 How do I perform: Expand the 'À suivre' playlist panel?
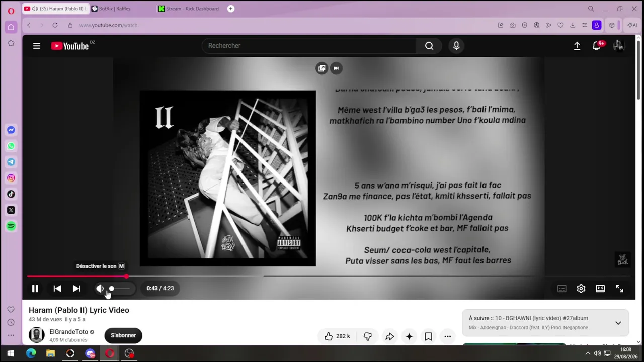pyautogui.click(x=618, y=323)
